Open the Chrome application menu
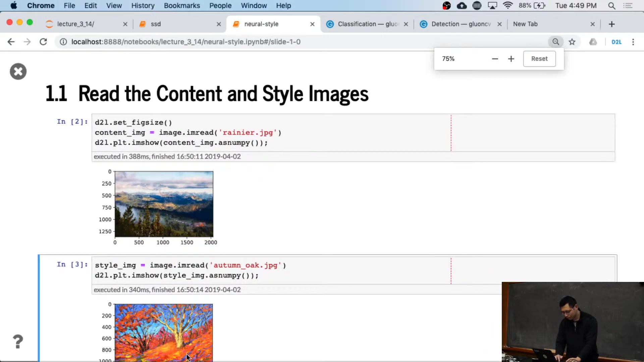The width and height of the screenshot is (644, 362). point(41,5)
